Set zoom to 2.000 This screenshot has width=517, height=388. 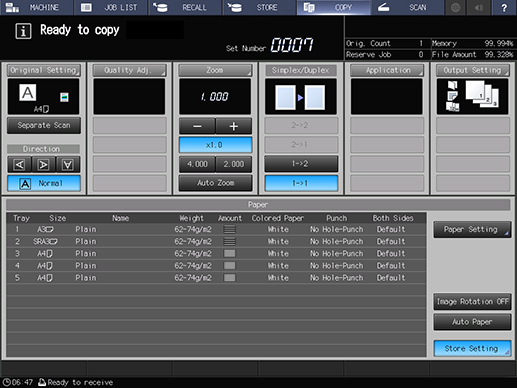tap(234, 164)
